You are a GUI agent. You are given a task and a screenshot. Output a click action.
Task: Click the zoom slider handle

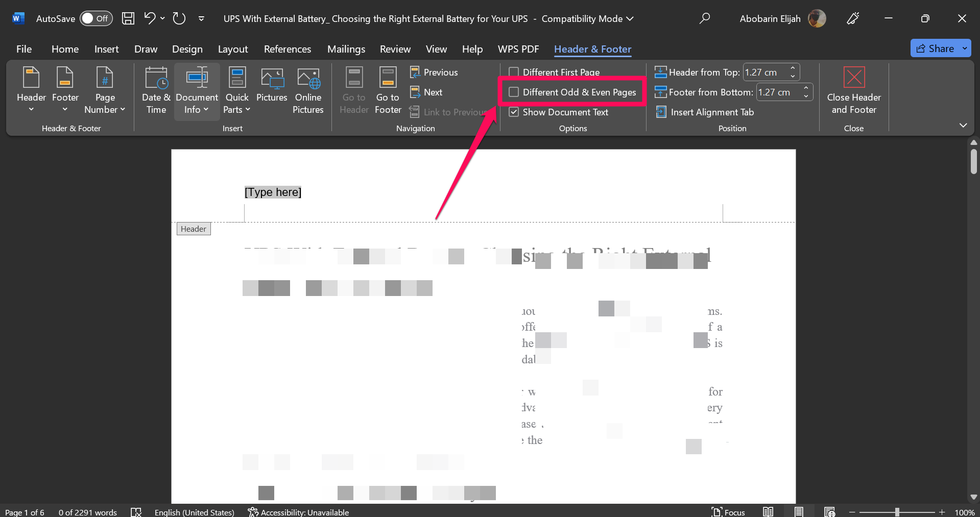click(x=897, y=512)
